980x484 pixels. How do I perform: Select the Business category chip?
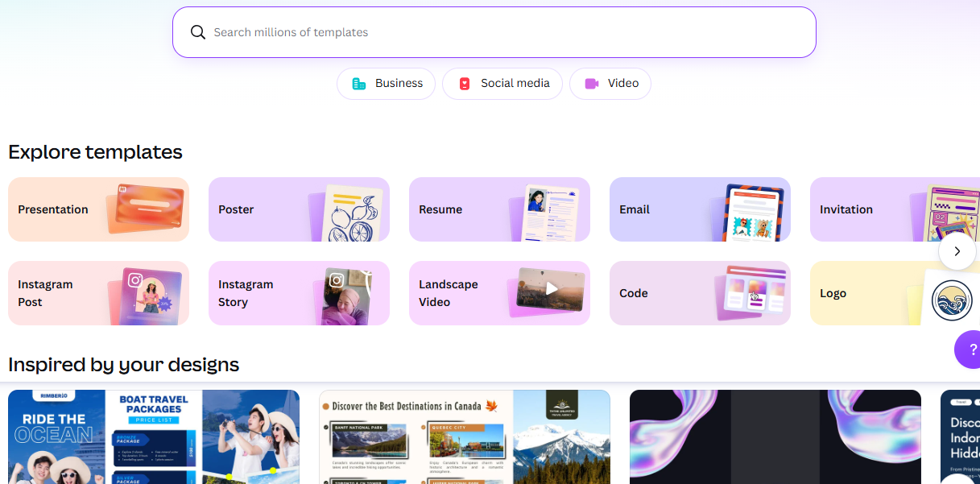tap(386, 84)
